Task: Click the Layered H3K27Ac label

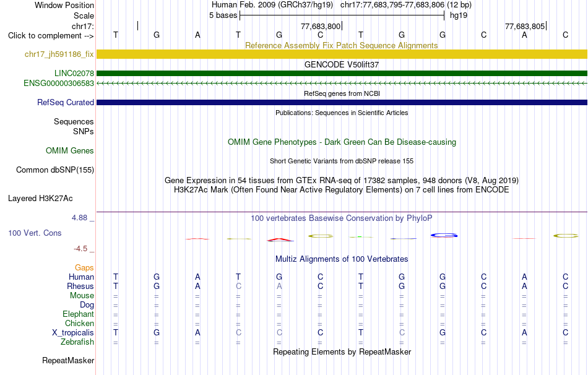Action: (40, 199)
